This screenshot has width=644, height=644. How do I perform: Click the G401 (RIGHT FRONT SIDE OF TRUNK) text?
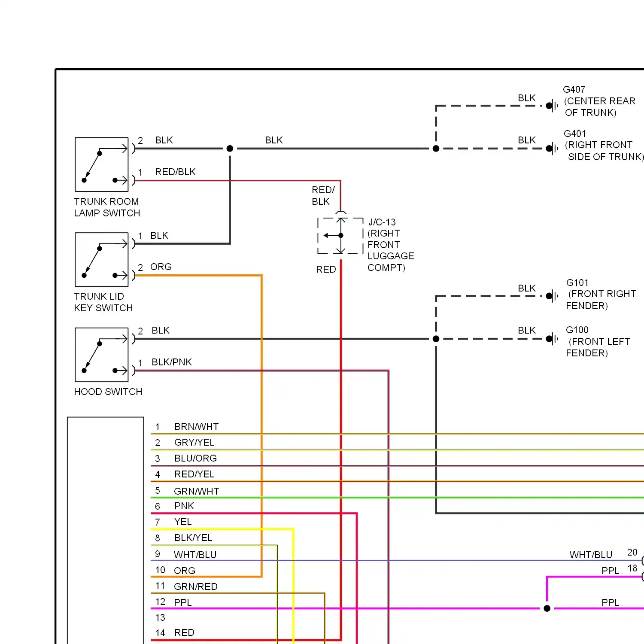[604, 145]
